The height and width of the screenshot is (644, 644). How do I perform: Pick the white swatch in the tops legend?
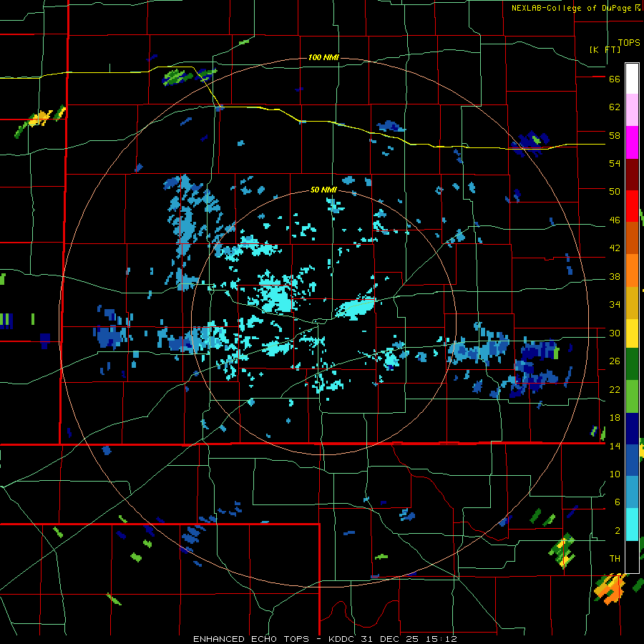[632, 79]
